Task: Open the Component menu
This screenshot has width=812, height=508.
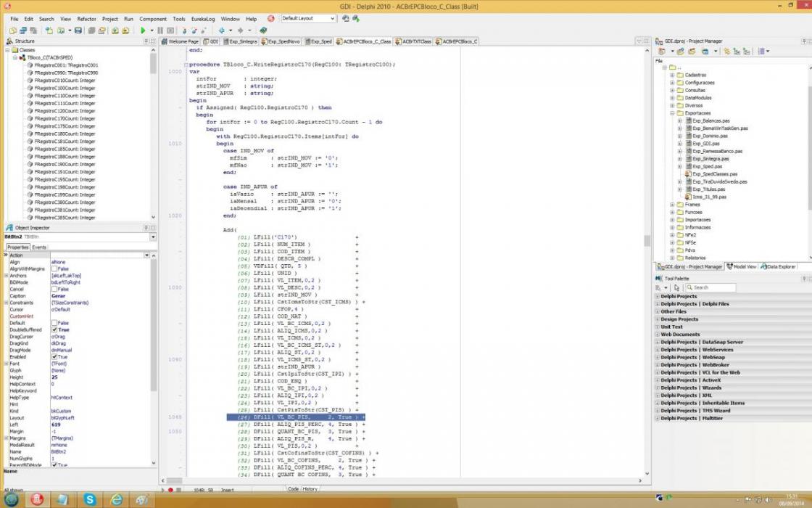Action: (x=153, y=19)
